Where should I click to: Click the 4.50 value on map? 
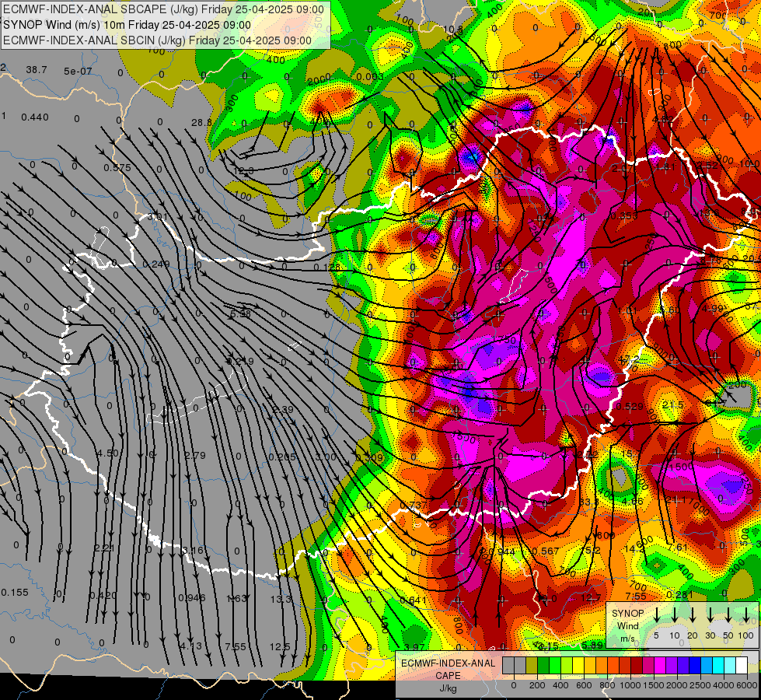(x=108, y=453)
